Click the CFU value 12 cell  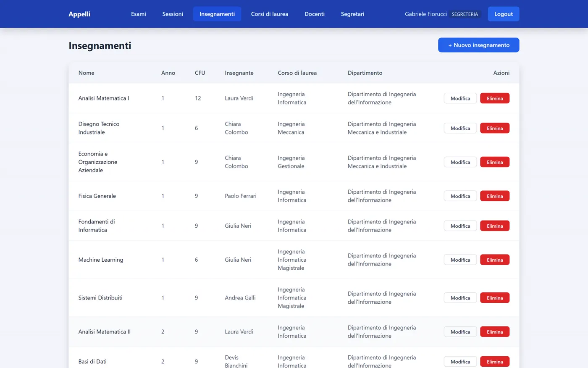point(198,98)
